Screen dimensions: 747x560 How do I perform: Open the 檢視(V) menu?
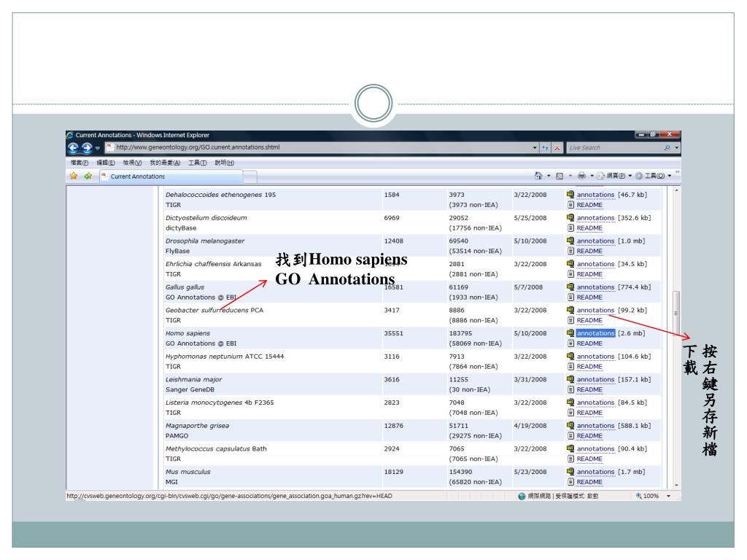pyautogui.click(x=133, y=163)
